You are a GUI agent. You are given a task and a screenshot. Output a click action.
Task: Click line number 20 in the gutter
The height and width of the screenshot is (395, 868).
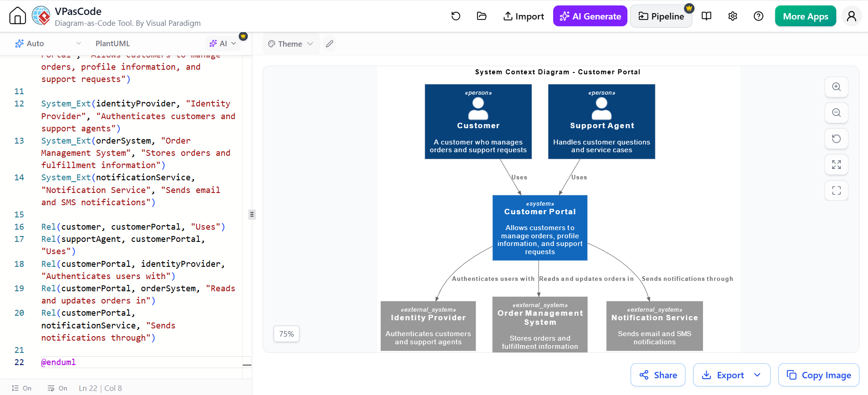[x=19, y=313]
